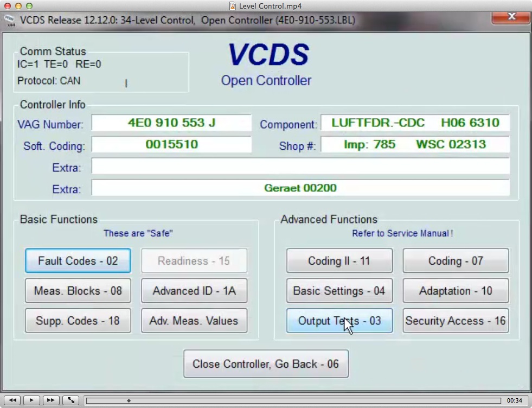This screenshot has width=532, height=408.
Task: Click the video progress scrubber handle
Action: pos(129,400)
